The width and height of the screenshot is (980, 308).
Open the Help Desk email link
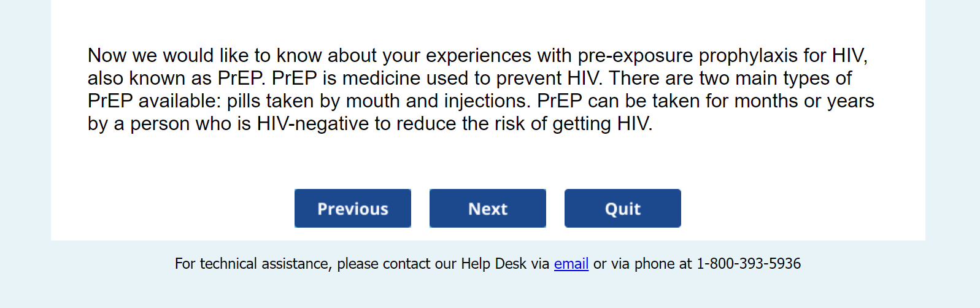pyautogui.click(x=571, y=264)
